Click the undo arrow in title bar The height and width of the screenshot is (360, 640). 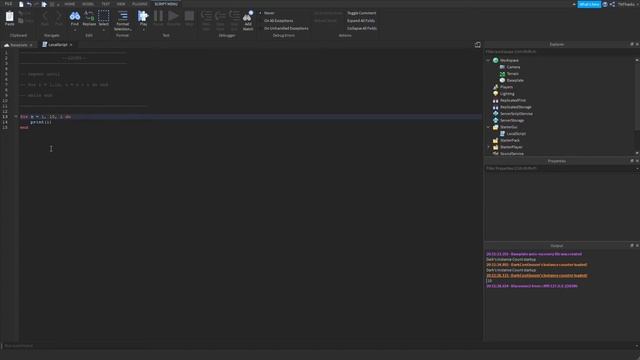tap(29, 4)
